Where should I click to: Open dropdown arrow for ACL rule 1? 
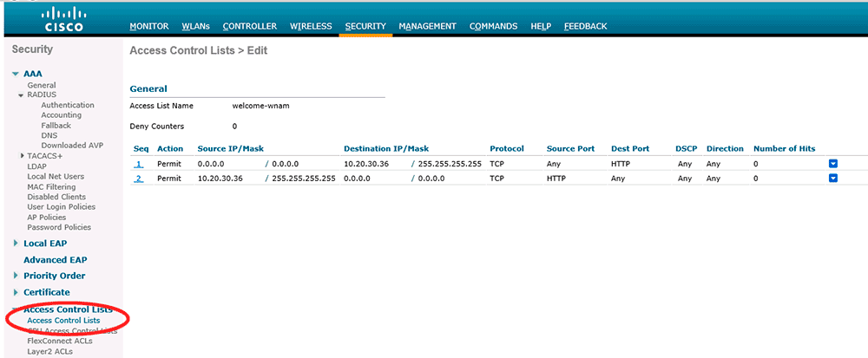coord(832,163)
